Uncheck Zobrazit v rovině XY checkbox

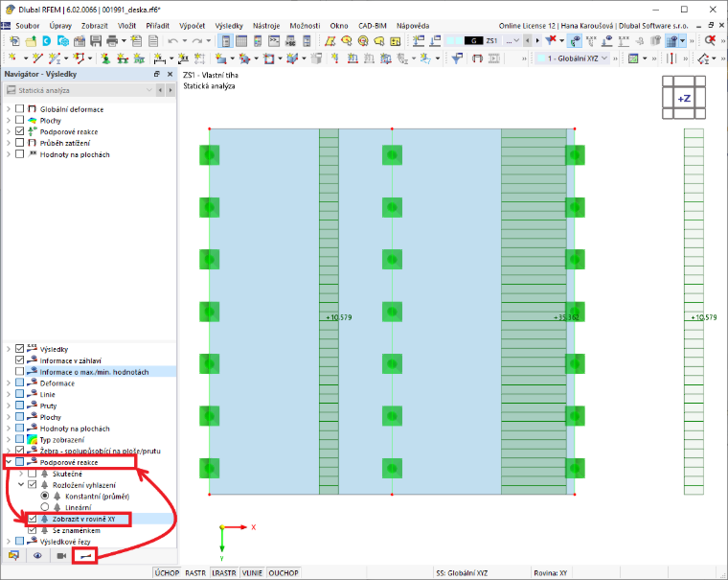pyautogui.click(x=32, y=519)
